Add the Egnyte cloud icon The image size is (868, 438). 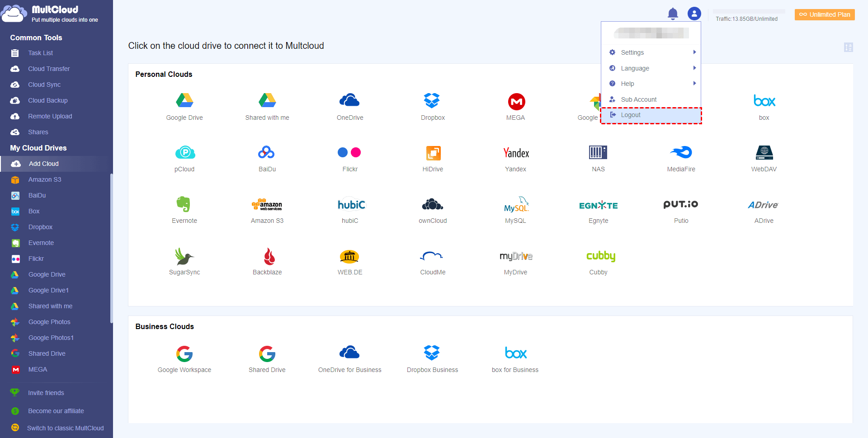pyautogui.click(x=598, y=205)
